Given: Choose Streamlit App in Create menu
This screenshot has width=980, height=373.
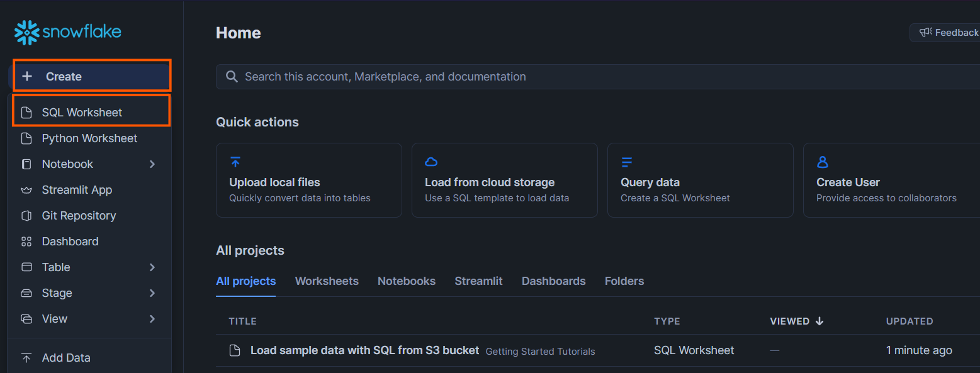Looking at the screenshot, I should (89, 190).
